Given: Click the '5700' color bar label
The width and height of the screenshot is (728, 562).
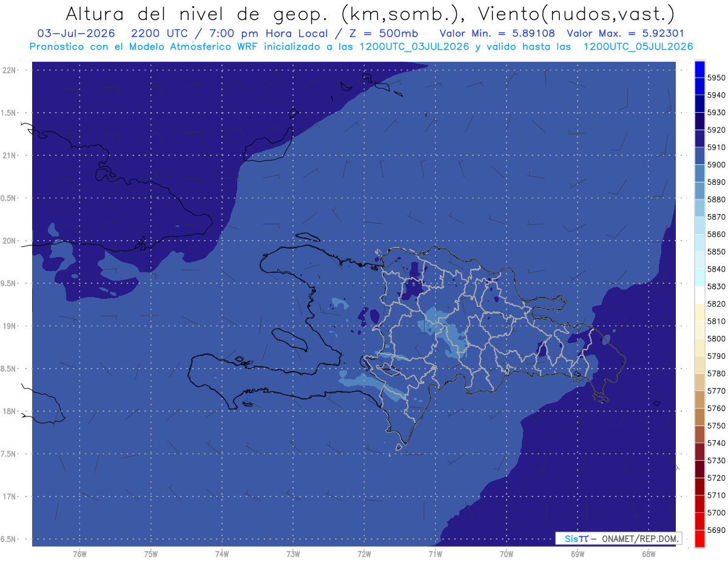Looking at the screenshot, I should (x=716, y=513).
